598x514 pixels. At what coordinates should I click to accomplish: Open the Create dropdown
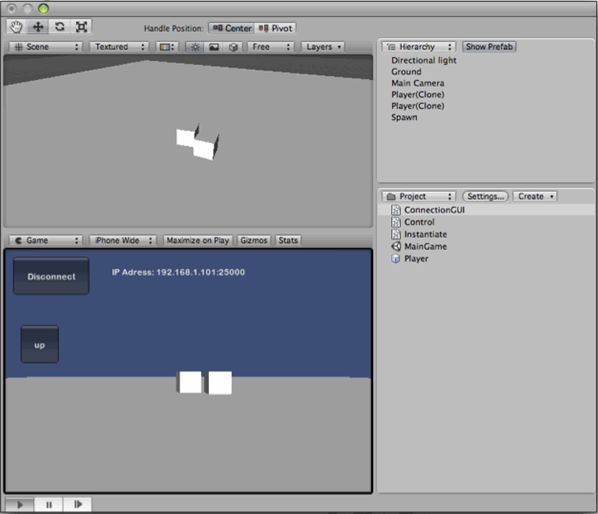(535, 196)
